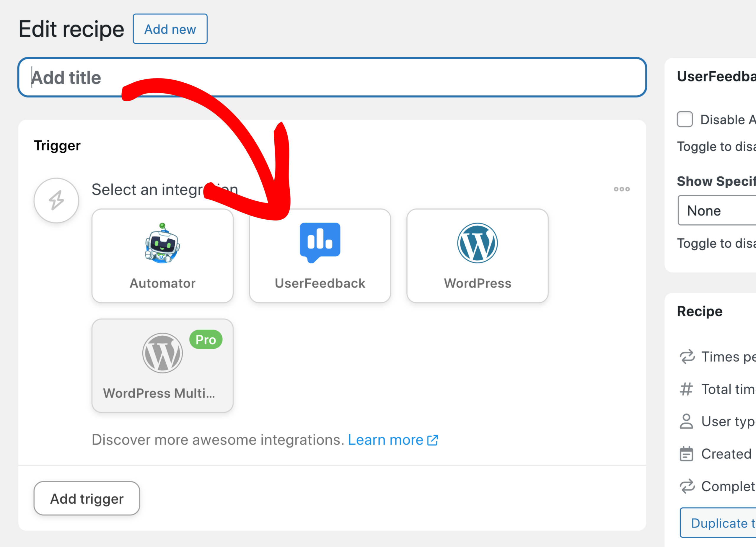Viewport: 756px width, 547px height.
Task: Click the Add trigger button
Action: click(87, 498)
